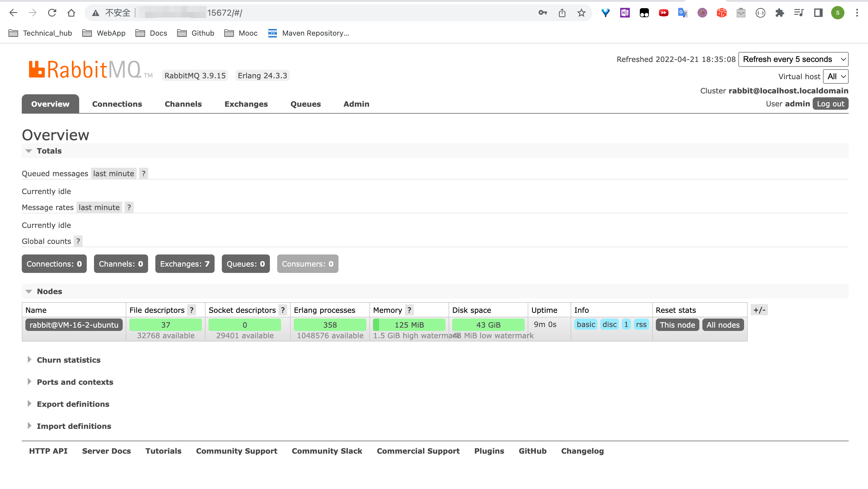
Task: Switch to the Overview tab
Action: (x=50, y=104)
